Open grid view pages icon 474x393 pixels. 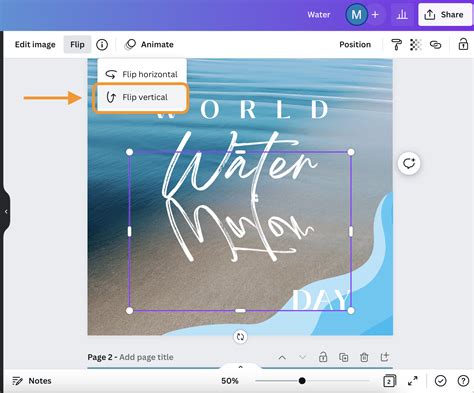[389, 381]
